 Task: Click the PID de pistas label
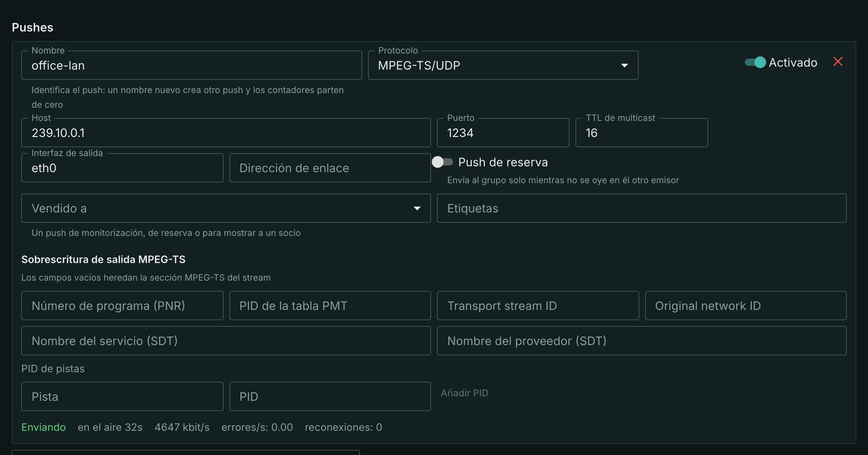point(53,369)
